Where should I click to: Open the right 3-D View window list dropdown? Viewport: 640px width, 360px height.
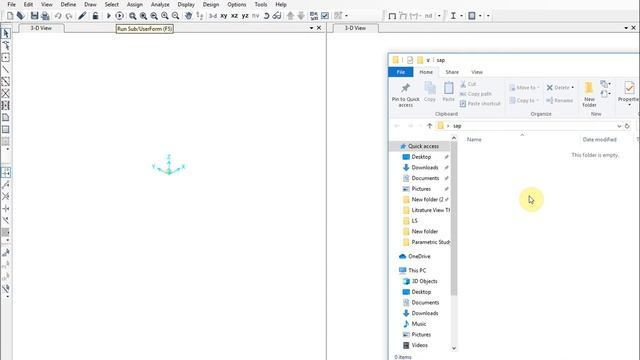click(x=626, y=28)
